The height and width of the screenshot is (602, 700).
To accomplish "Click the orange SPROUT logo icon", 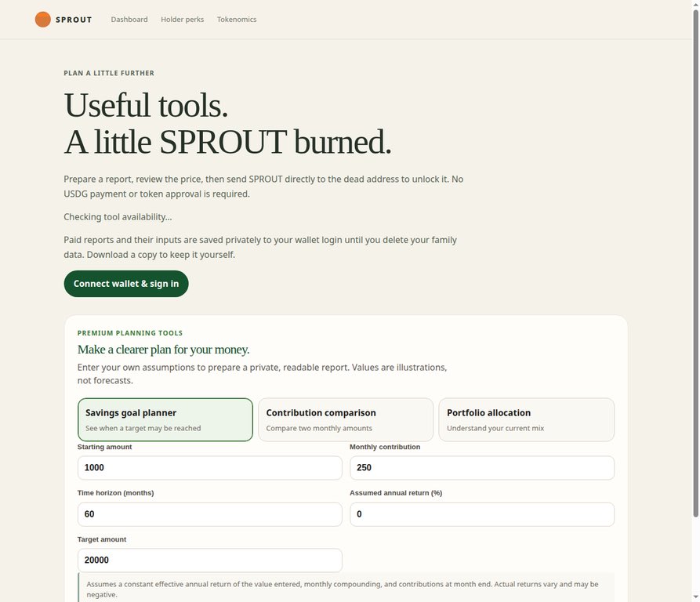I will (x=43, y=19).
